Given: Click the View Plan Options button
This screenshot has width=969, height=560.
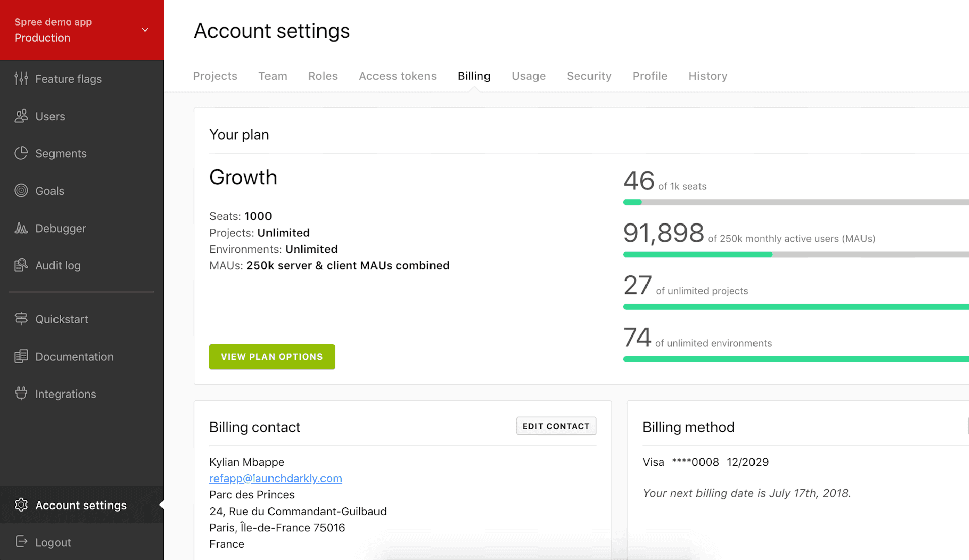Looking at the screenshot, I should pyautogui.click(x=272, y=357).
